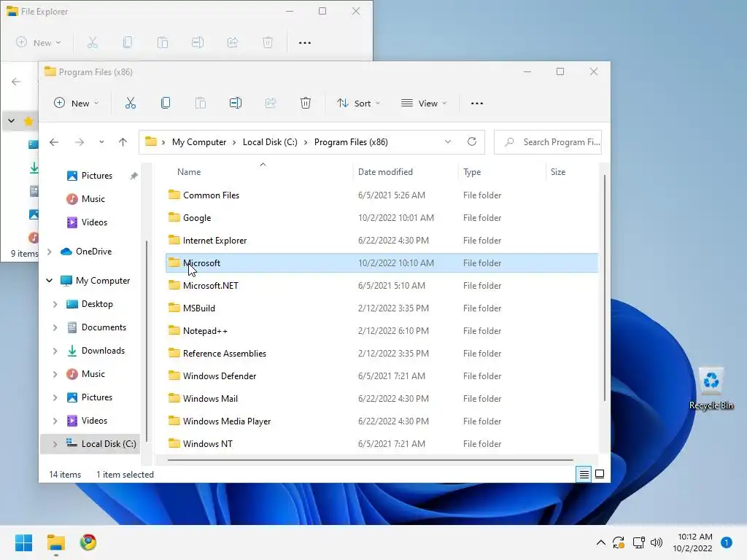Expand Local Disk (C:) tree node
The width and height of the screenshot is (747, 560).
(x=55, y=444)
